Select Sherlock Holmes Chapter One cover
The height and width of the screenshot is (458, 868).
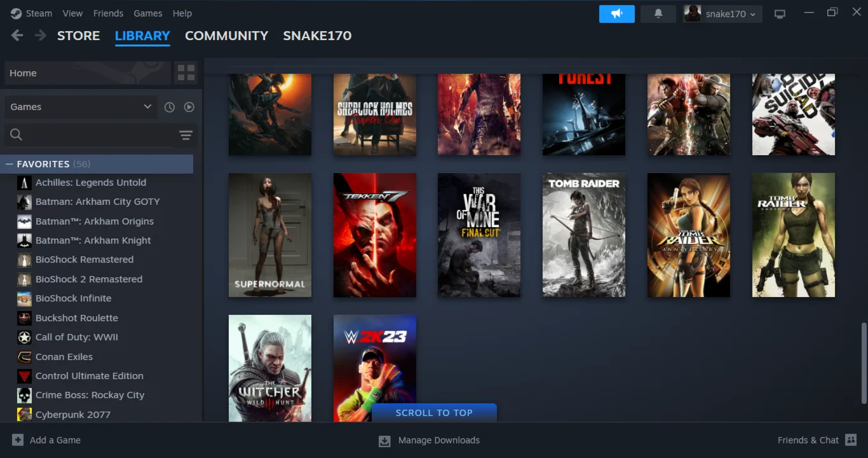click(375, 114)
